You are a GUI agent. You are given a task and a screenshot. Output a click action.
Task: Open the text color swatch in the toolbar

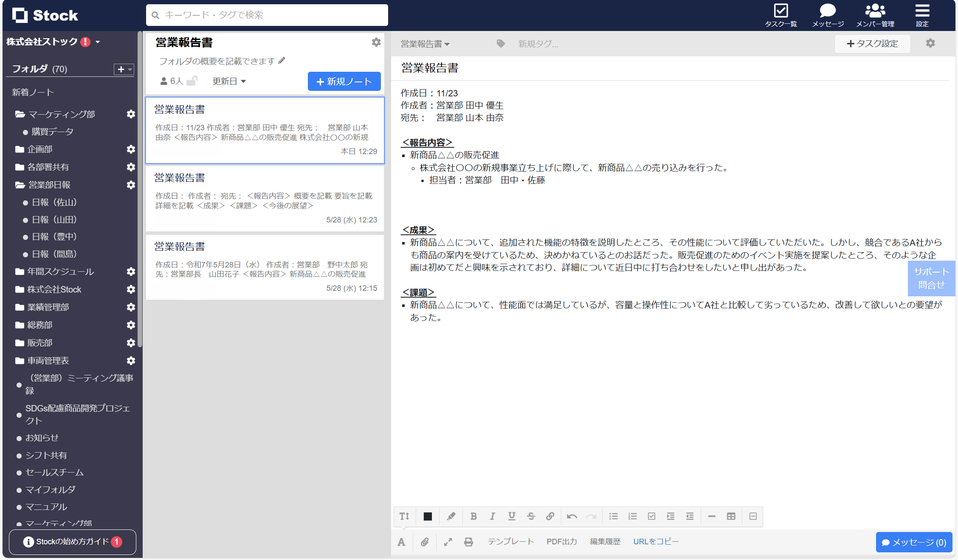[427, 516]
